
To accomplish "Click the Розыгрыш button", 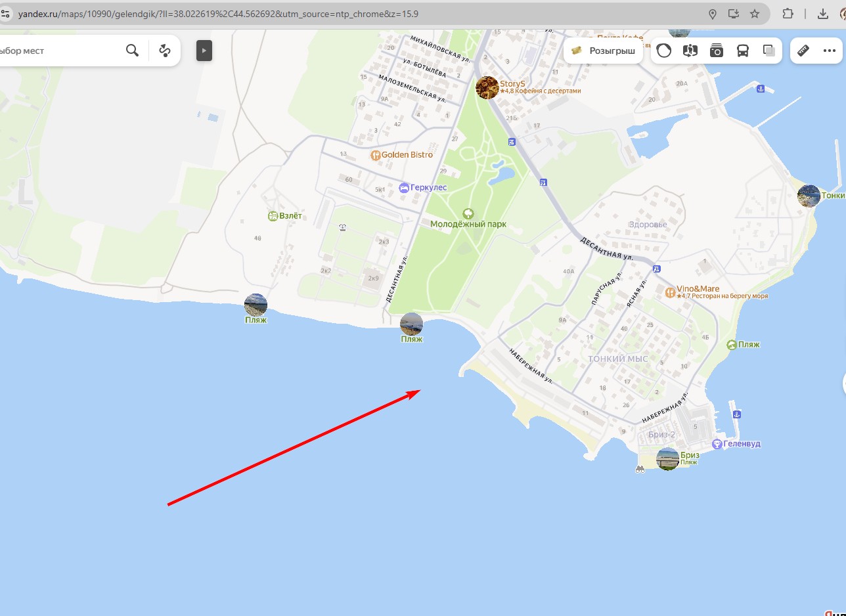I will 604,51.
